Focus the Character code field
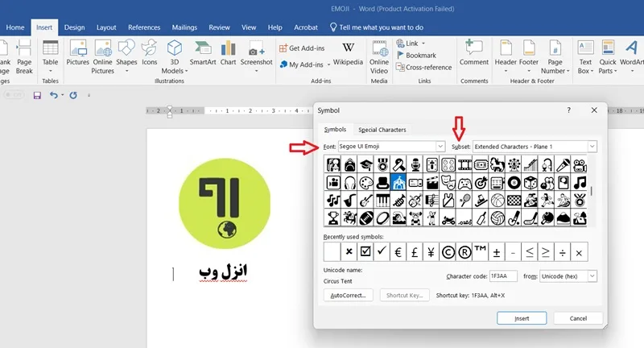 (x=503, y=276)
